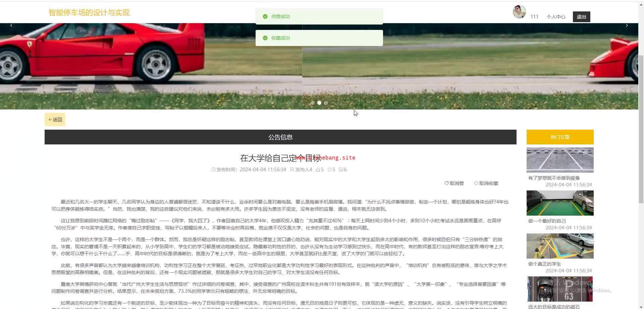This screenshot has width=644, height=309.
Task: Open hot article 有了梦想就不会感到疲惫
Action: (554, 178)
